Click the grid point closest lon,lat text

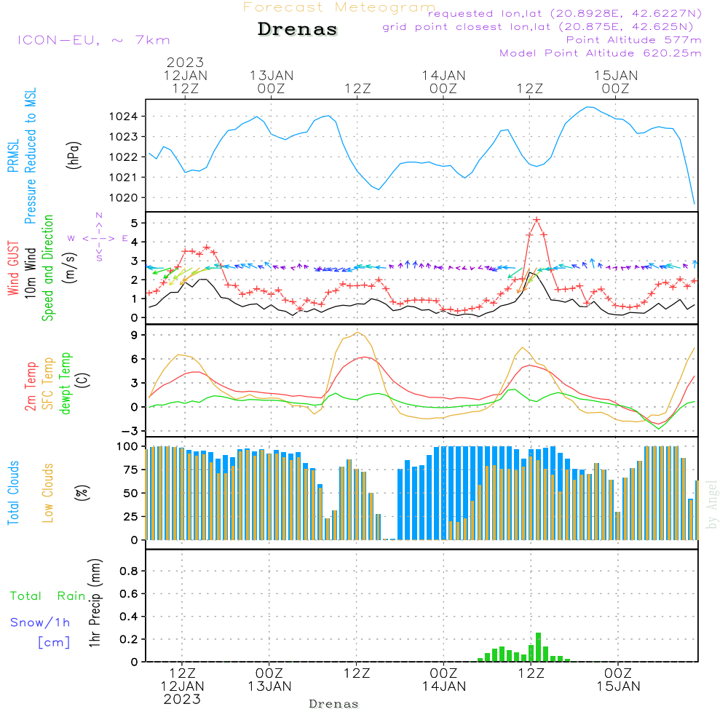(538, 27)
